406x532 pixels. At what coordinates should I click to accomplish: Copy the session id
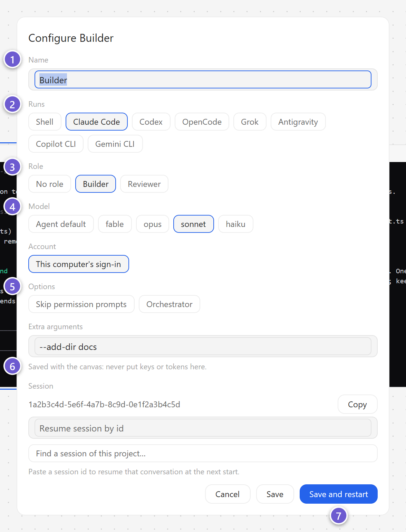coord(358,405)
